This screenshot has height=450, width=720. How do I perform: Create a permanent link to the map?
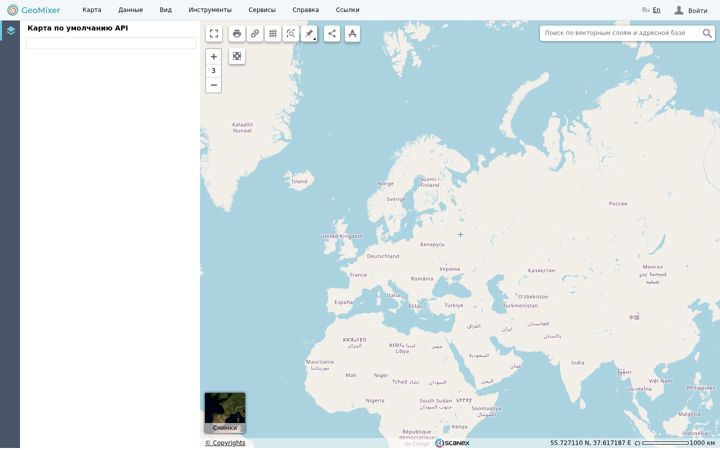255,34
